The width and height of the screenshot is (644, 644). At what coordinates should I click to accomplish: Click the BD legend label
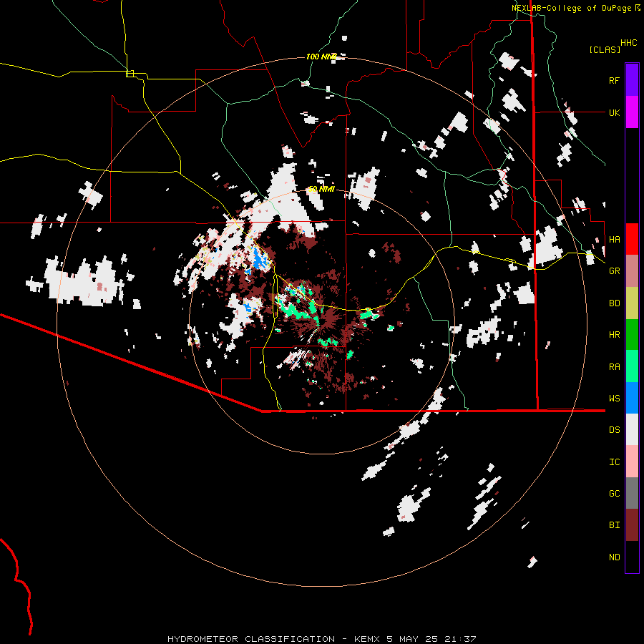pos(614,303)
